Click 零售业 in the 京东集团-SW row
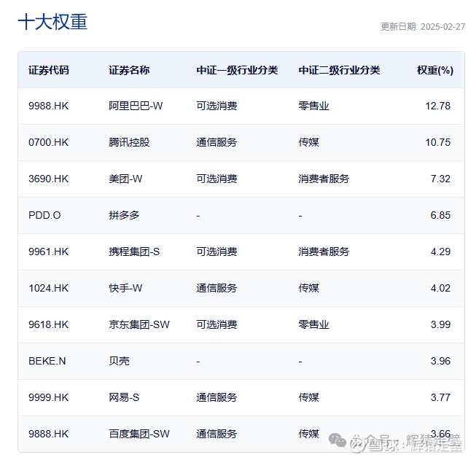Screen dimensions: 476x460 [313, 324]
